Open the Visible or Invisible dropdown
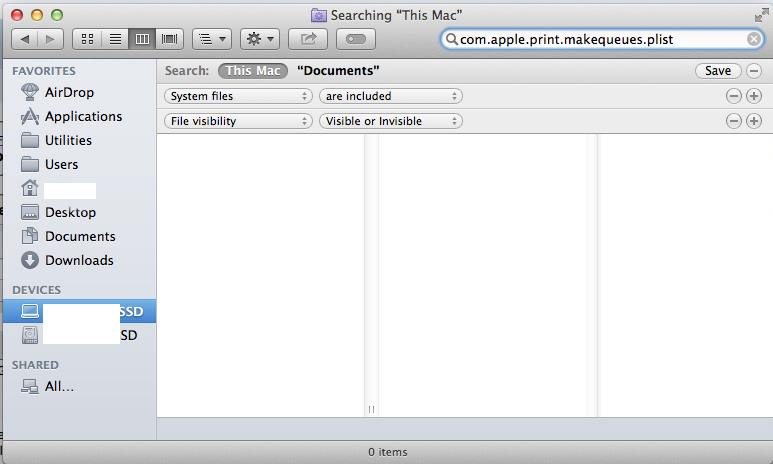The width and height of the screenshot is (773, 464). [390, 121]
